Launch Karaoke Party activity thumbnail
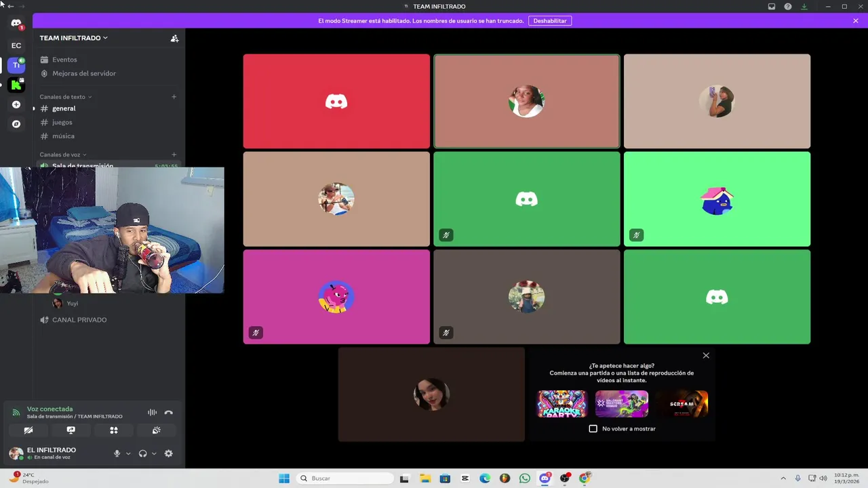Screen dimensions: 868x488 pos(562,404)
